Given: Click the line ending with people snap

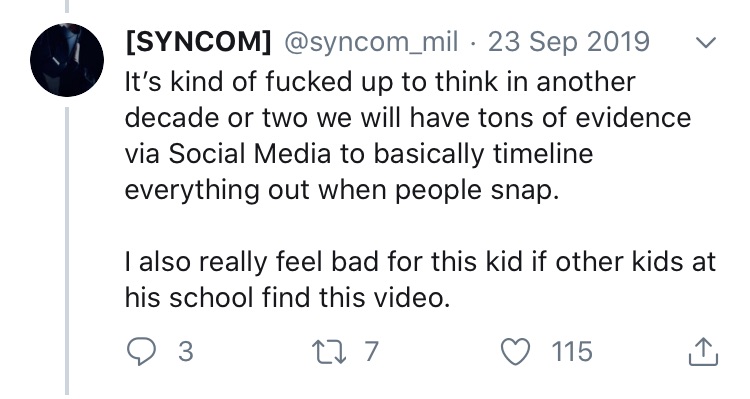Looking at the screenshot, I should point(342,190).
